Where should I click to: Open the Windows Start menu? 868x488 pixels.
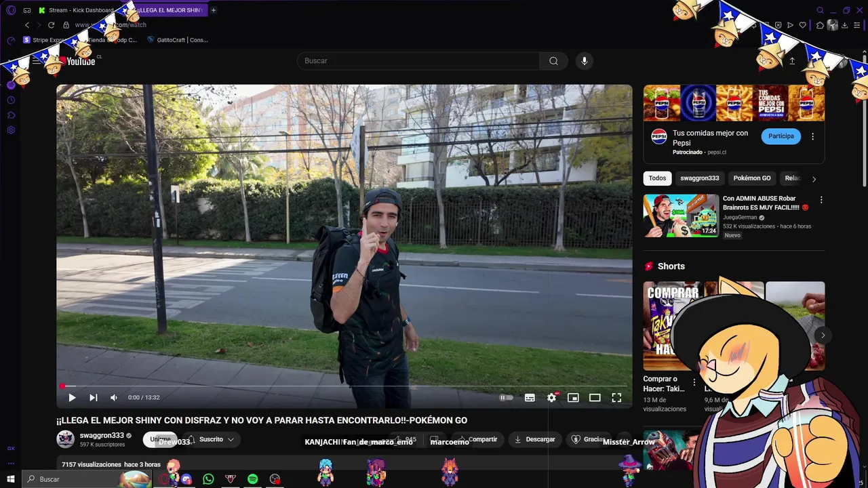[x=10, y=479]
